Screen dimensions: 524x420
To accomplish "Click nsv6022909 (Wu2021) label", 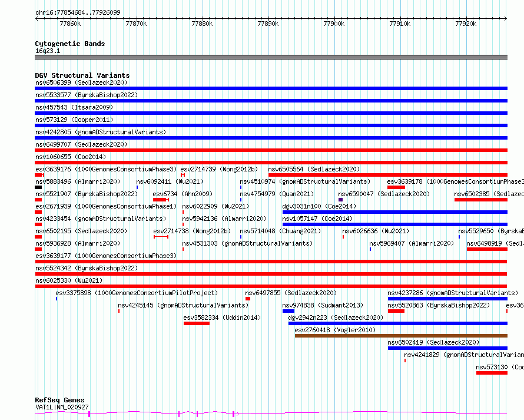I will (x=215, y=206).
